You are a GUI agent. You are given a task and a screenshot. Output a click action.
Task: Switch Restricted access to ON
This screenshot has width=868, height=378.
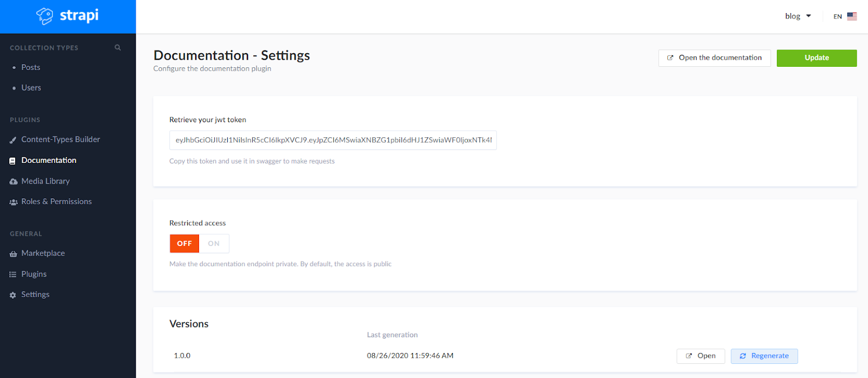tap(214, 243)
